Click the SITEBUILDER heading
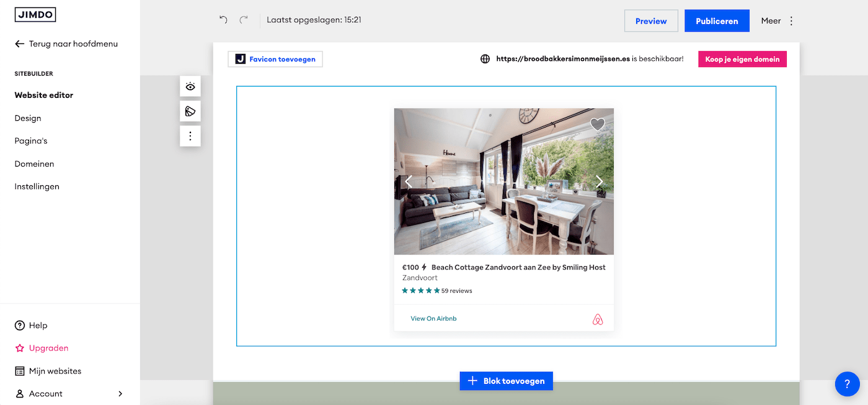The width and height of the screenshot is (868, 405). [34, 74]
